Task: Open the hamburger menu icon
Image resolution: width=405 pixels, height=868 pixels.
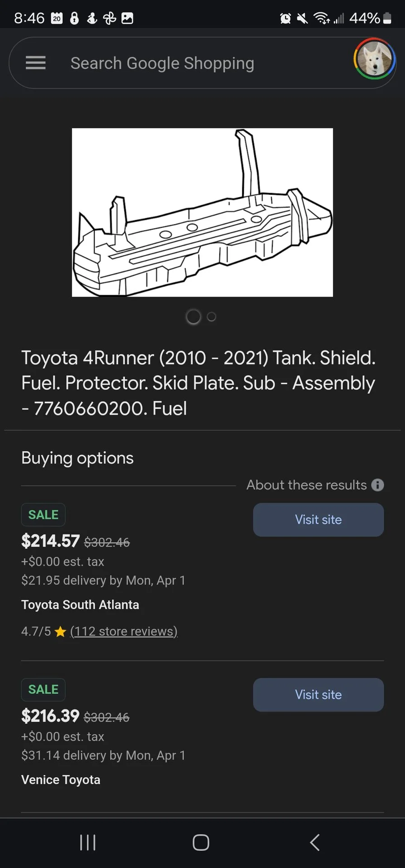Action: point(36,63)
